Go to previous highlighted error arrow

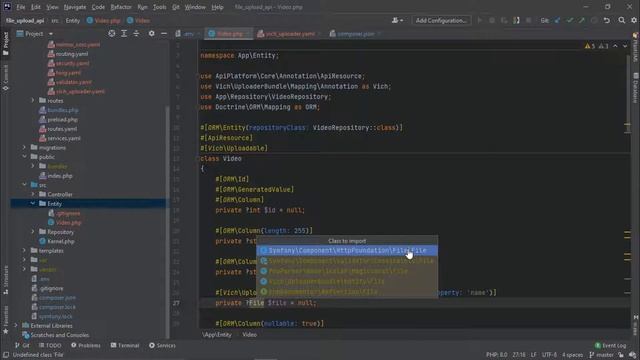tap(615, 46)
